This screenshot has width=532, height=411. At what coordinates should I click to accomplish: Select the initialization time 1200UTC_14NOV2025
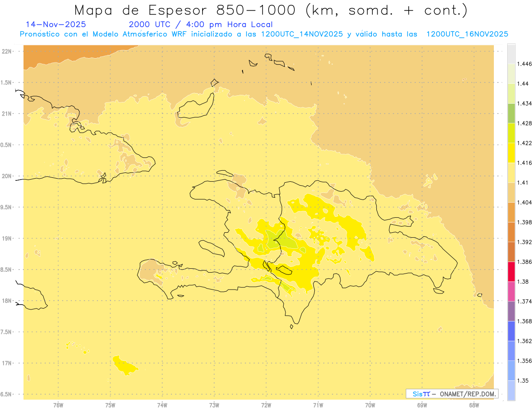point(302,34)
